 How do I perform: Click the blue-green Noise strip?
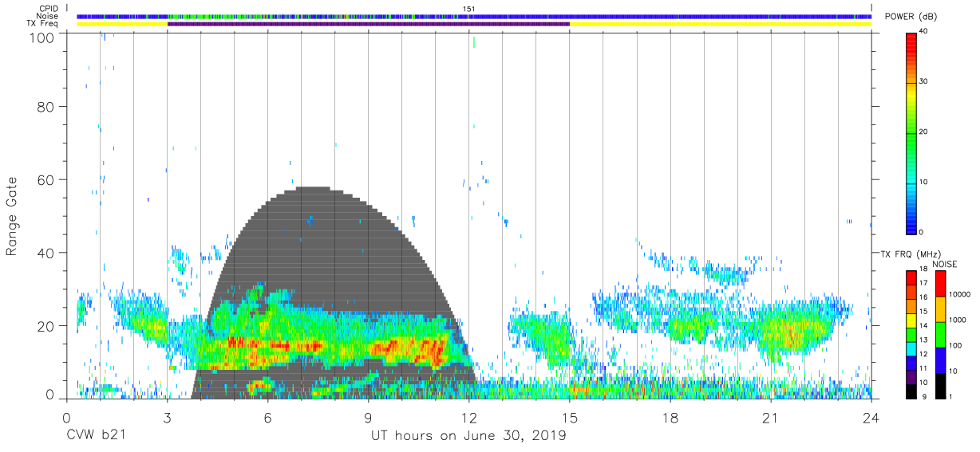click(474, 16)
